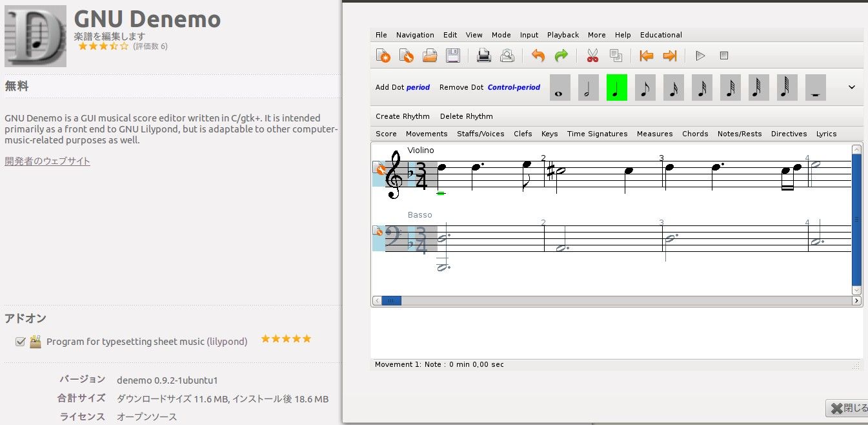Click Delete Rhythm
The height and width of the screenshot is (425, 868).
point(467,116)
